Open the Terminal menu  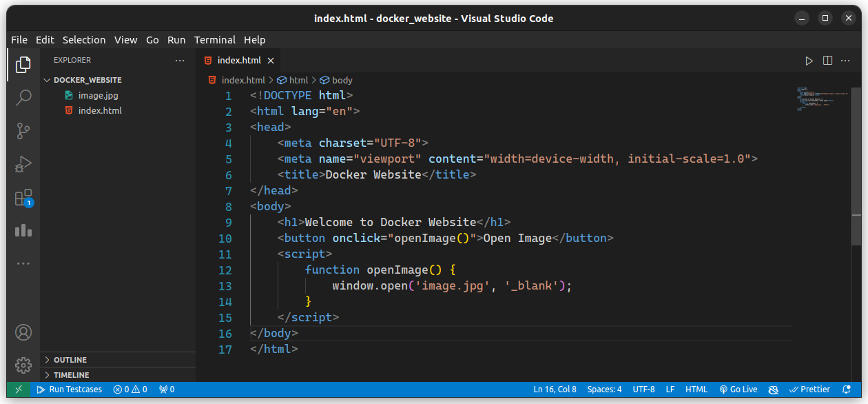[x=214, y=40]
